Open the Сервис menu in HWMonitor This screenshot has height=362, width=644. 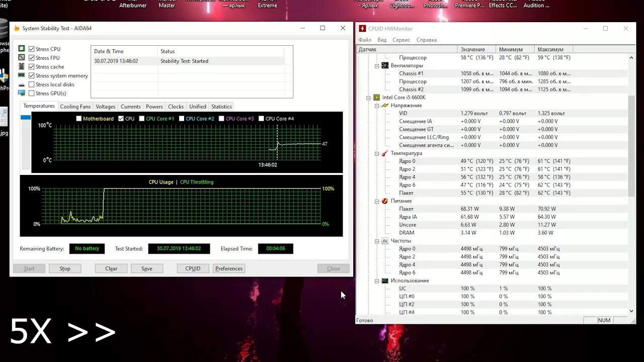[401, 40]
